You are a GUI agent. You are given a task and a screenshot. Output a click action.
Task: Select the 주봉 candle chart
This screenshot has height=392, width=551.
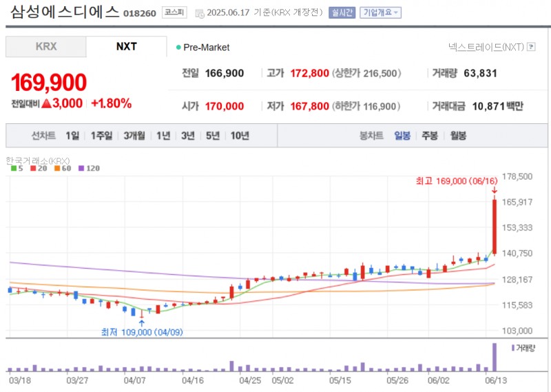[x=430, y=135]
